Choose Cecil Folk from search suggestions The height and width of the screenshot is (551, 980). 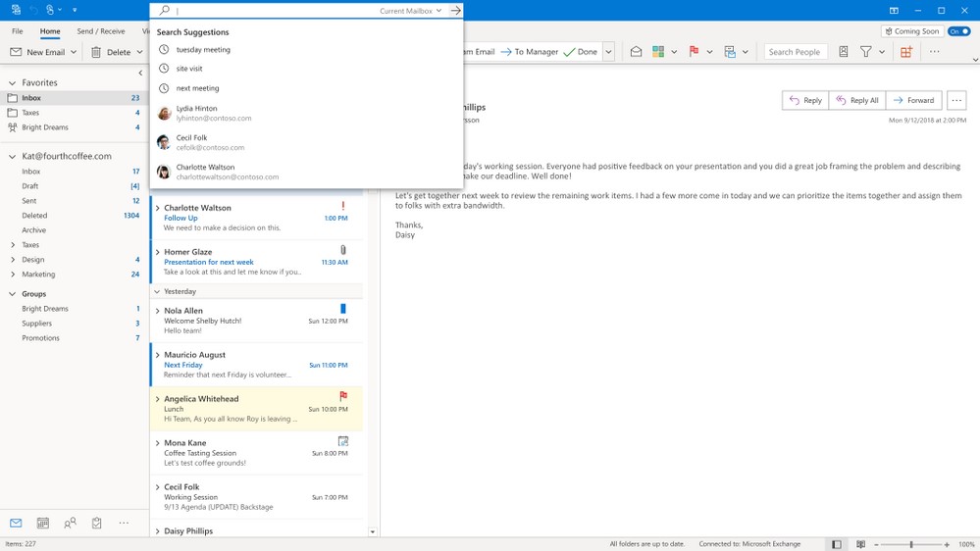point(306,142)
